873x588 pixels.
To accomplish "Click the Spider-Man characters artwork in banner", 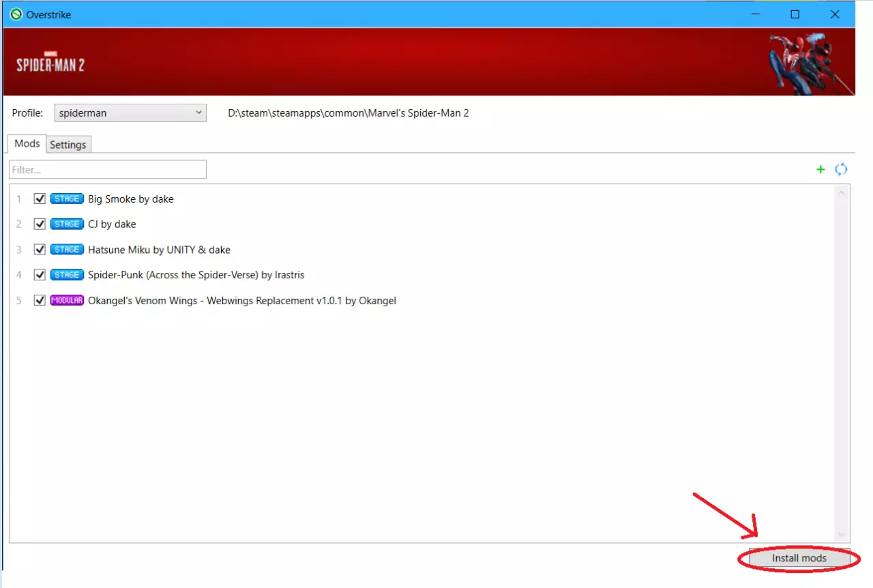I will (x=812, y=63).
